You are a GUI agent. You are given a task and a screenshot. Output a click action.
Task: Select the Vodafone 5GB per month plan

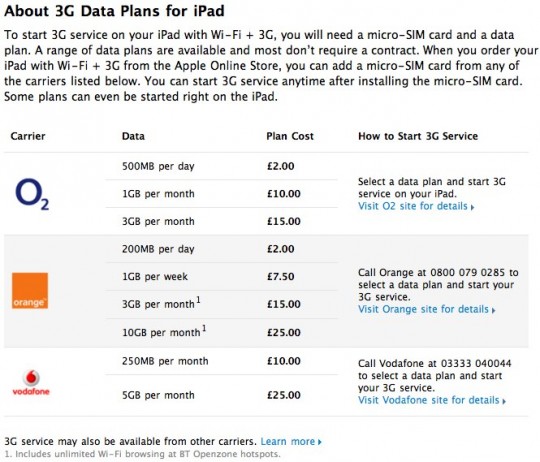(x=221, y=395)
